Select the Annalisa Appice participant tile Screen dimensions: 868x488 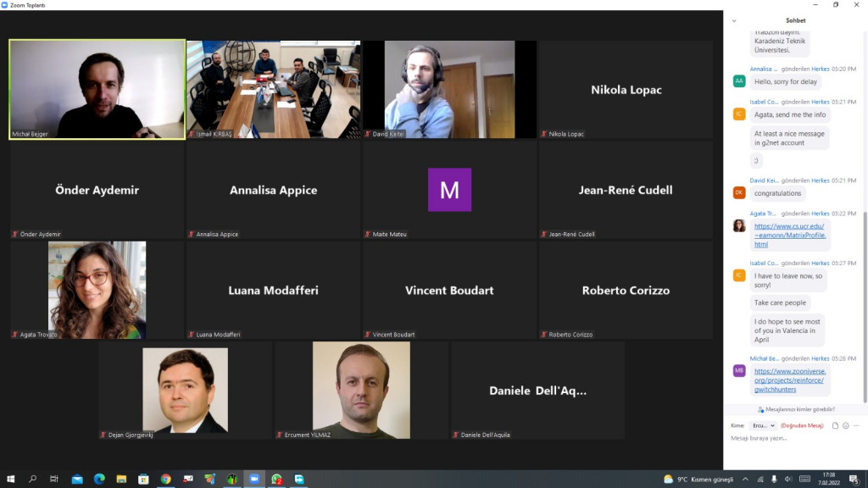tap(274, 190)
